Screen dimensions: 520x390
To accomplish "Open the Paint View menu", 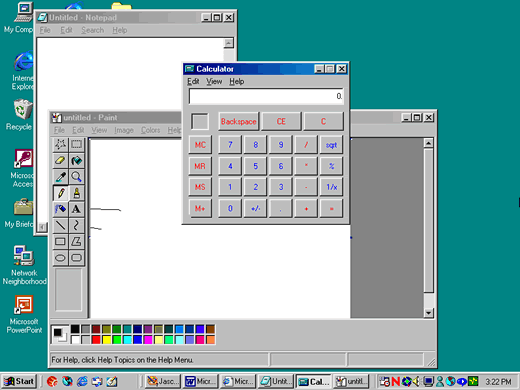I will (99, 130).
